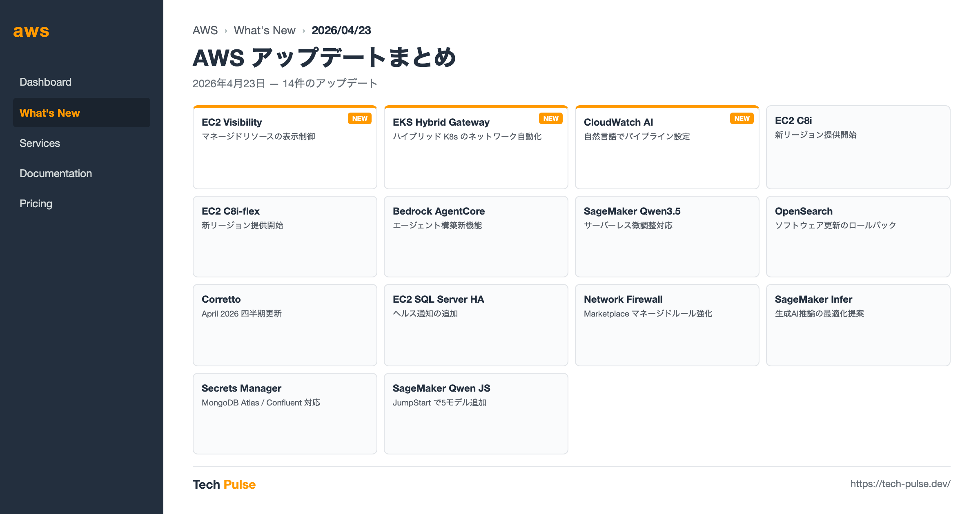Open the https://tech-pulse.dev/ footer link
980x514 pixels.
click(900, 484)
